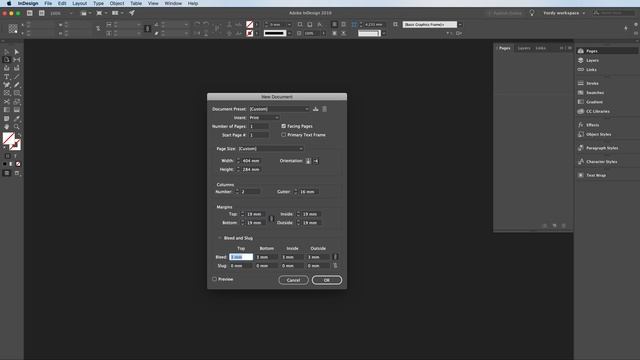Open the Window menu
The width and height of the screenshot is (640, 360).
click(x=173, y=3)
